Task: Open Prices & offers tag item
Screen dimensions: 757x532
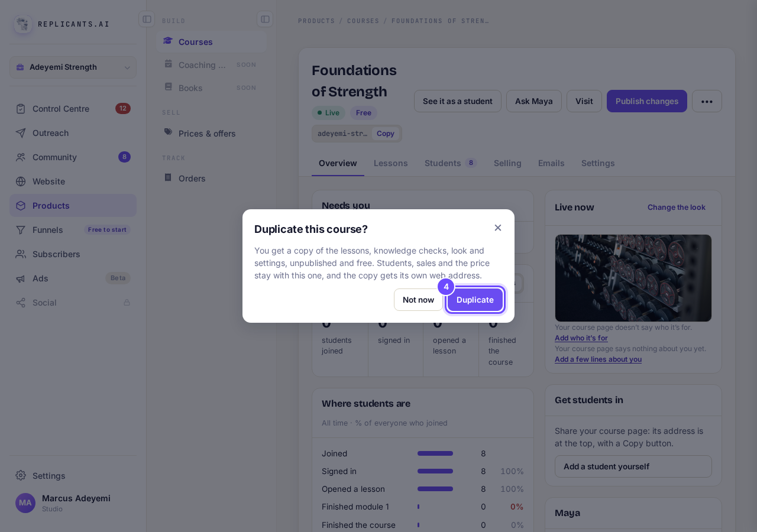Action: 211,134
